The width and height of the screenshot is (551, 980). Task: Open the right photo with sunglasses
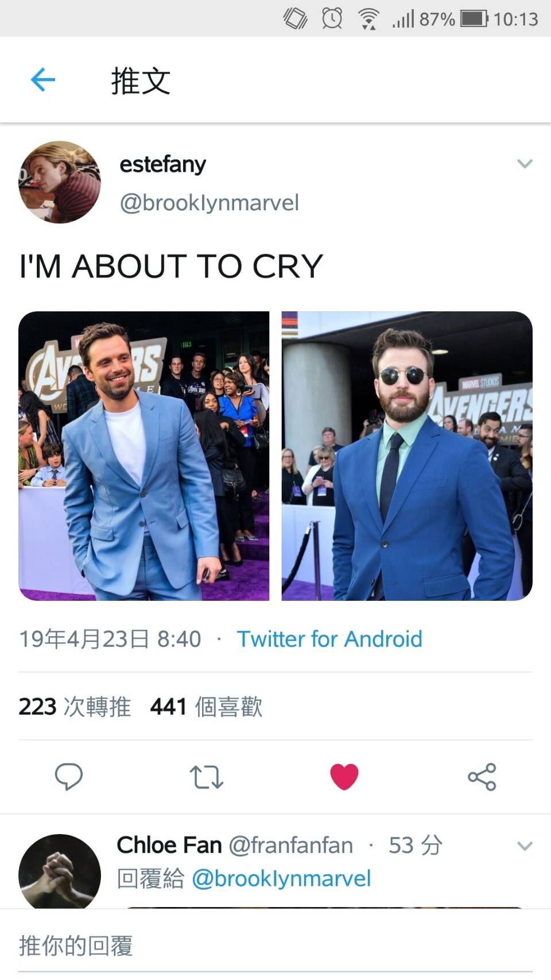click(407, 456)
